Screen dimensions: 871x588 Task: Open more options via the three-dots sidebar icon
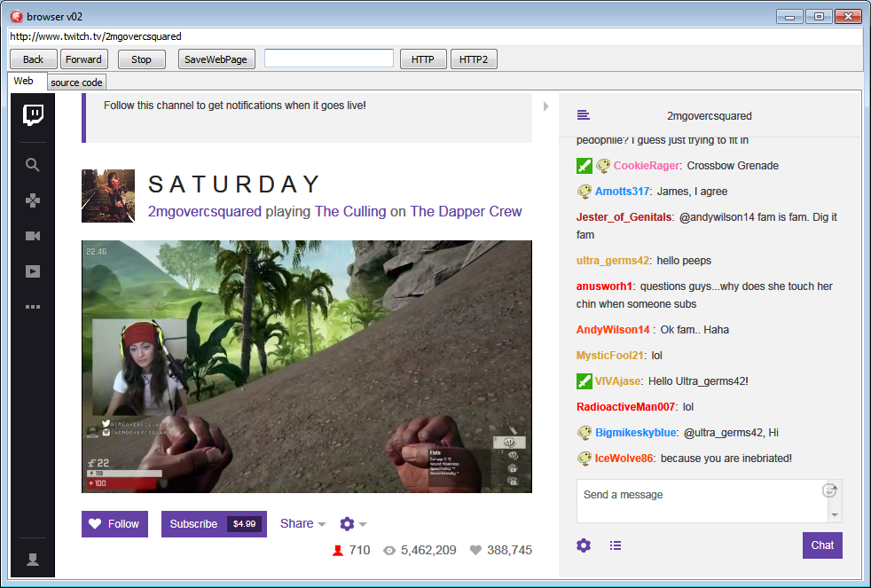[x=33, y=307]
